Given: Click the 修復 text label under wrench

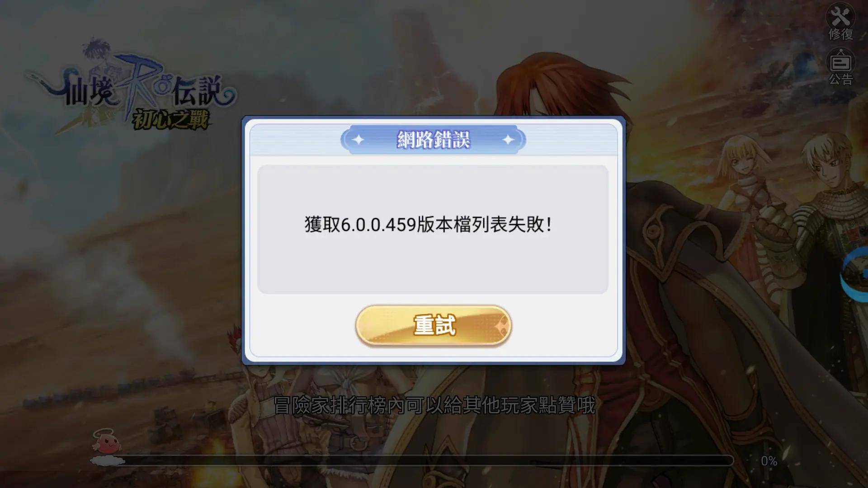Looking at the screenshot, I should [840, 34].
